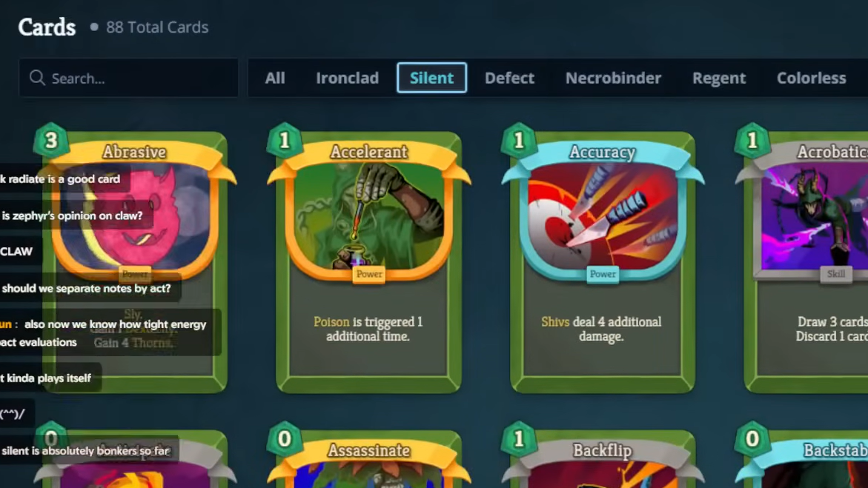This screenshot has height=488, width=868.
Task: Open the Backflip card
Action: click(x=603, y=459)
